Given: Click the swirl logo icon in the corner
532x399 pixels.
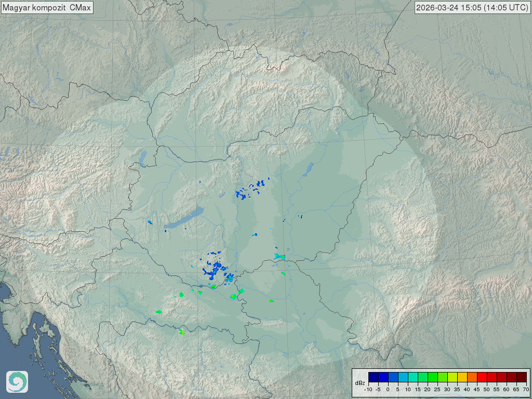Looking at the screenshot, I should click(x=17, y=382).
